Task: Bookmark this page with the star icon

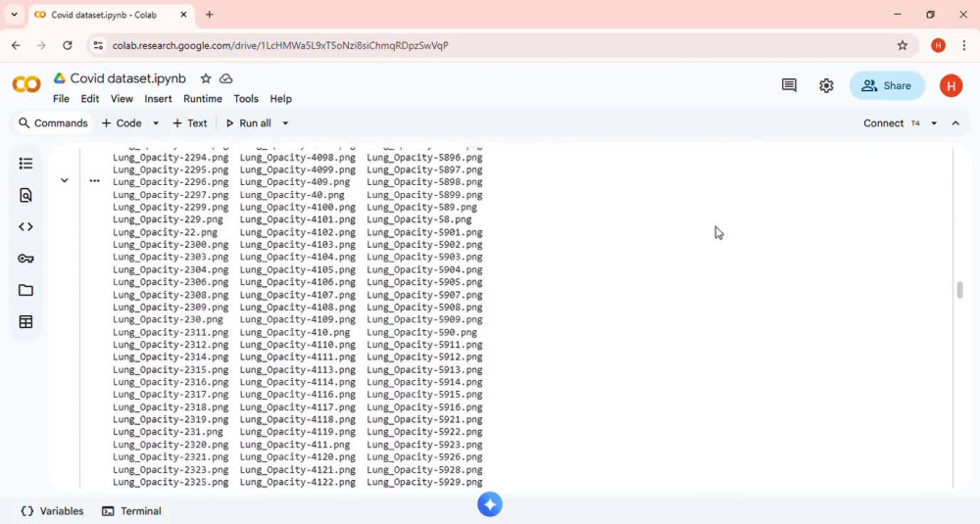Action: click(902, 45)
